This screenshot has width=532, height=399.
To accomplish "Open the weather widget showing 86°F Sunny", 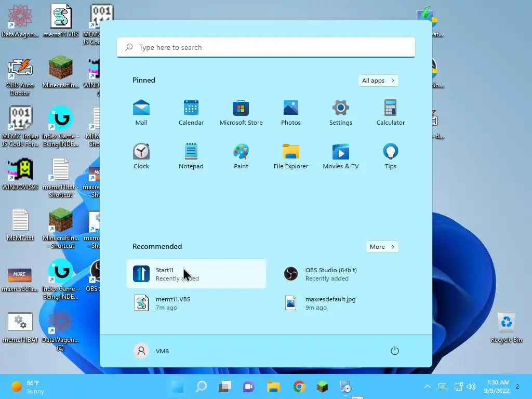I will click(28, 387).
